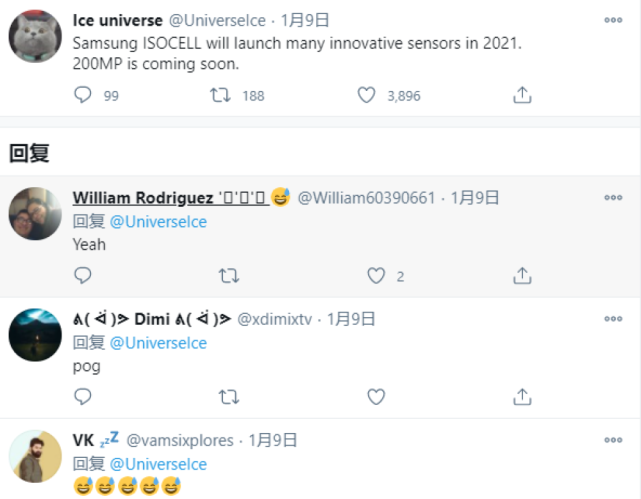The image size is (641, 499).
Task: Reply to Dimi's "pog" comment
Action: 83,397
